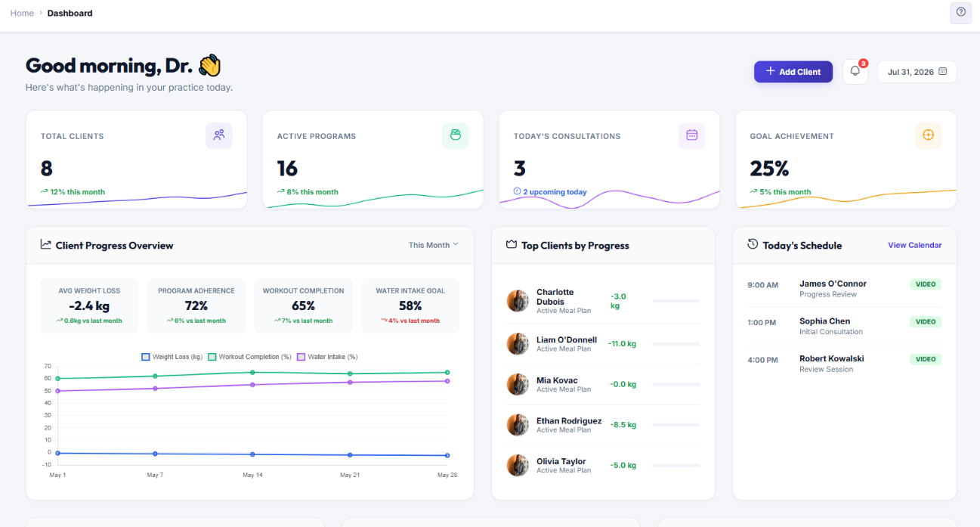Click the Mia Kovac client name
Image resolution: width=980 pixels, height=527 pixels.
557,380
